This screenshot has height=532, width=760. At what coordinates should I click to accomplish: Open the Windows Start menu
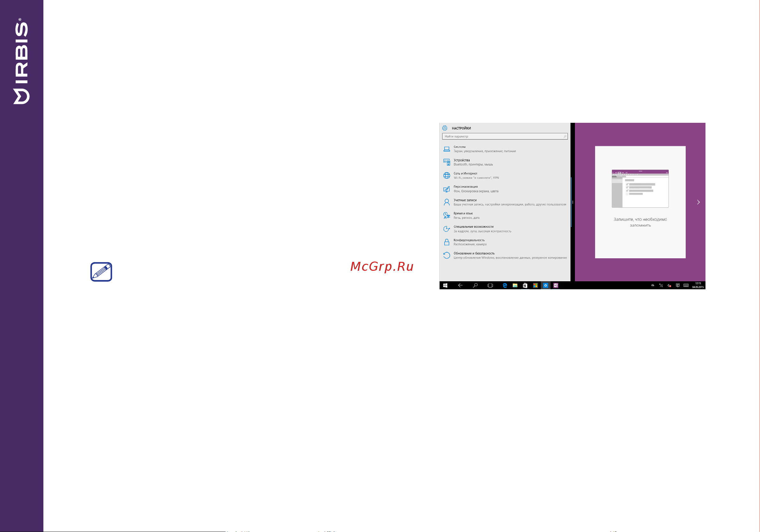coord(445,285)
